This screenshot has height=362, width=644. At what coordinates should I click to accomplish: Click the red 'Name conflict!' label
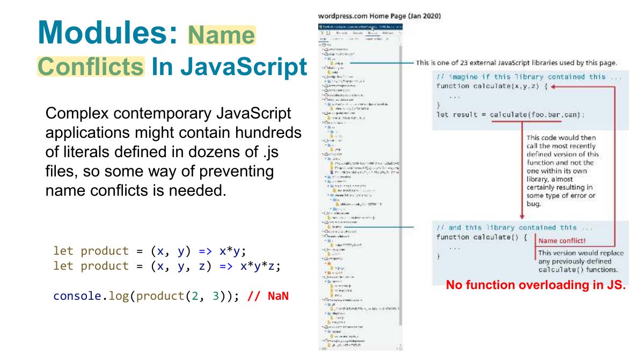(x=562, y=241)
